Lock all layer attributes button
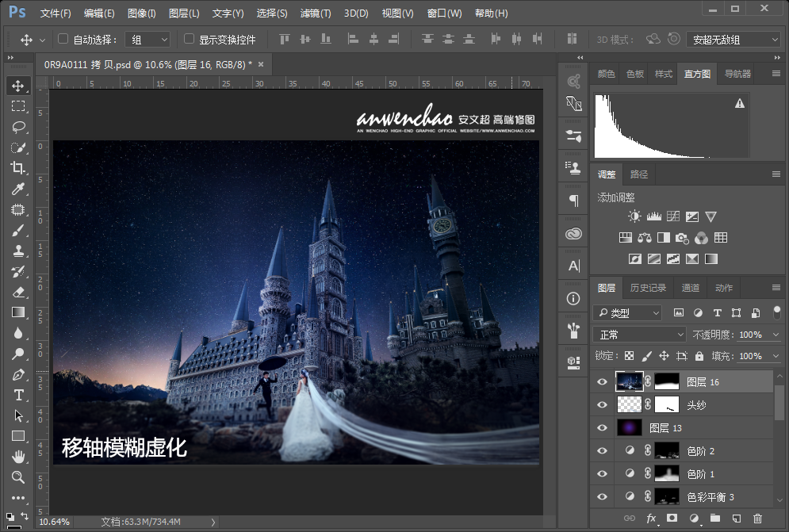789x532 pixels. [699, 356]
